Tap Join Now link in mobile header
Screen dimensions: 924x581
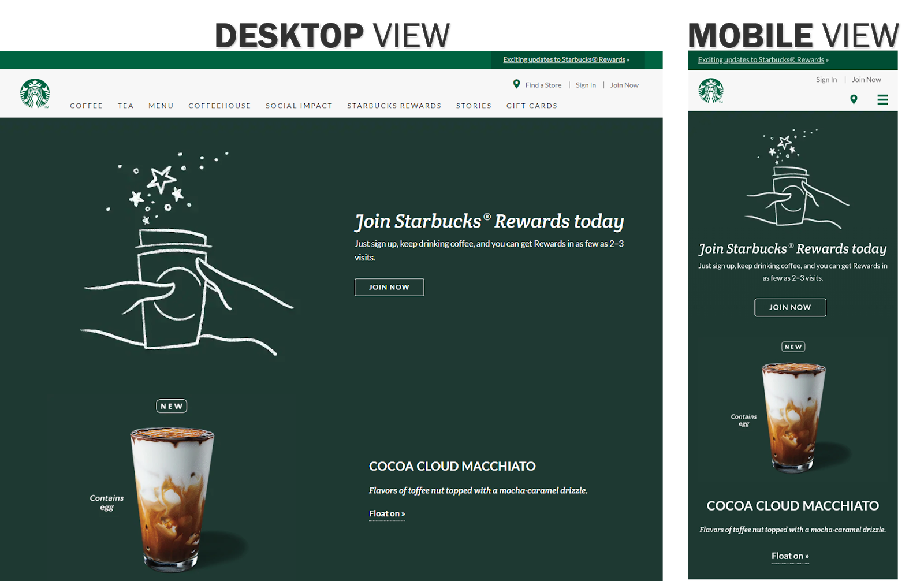866,80
